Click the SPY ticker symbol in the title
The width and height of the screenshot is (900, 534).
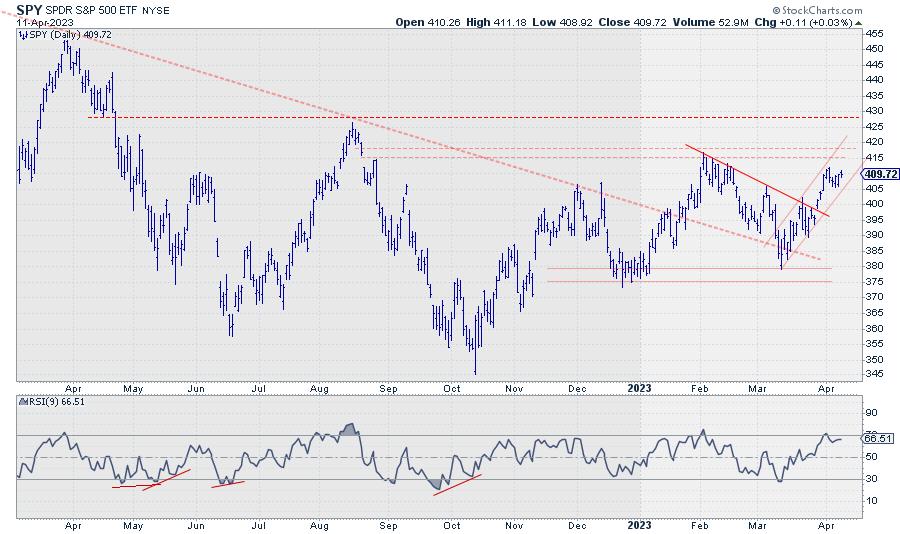(30, 8)
